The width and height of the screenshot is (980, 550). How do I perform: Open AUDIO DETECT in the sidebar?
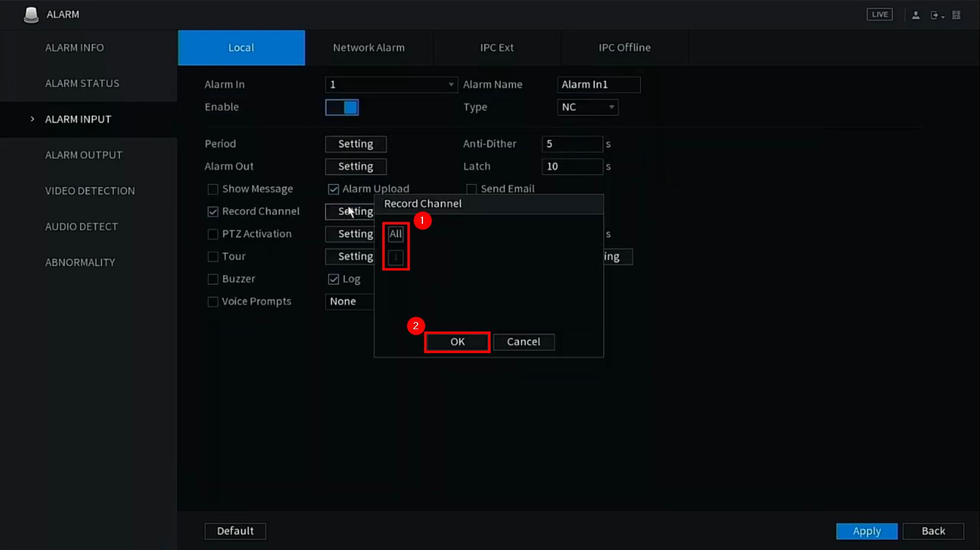coord(81,227)
